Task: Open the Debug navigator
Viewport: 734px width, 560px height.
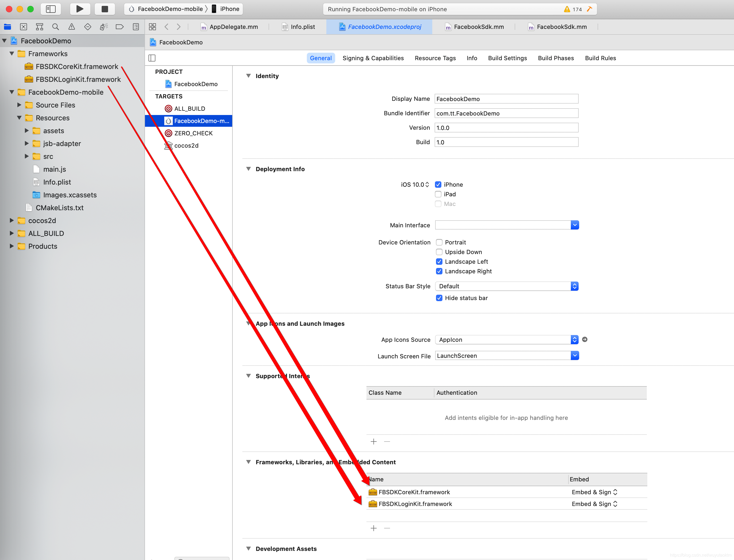Action: [x=104, y=27]
